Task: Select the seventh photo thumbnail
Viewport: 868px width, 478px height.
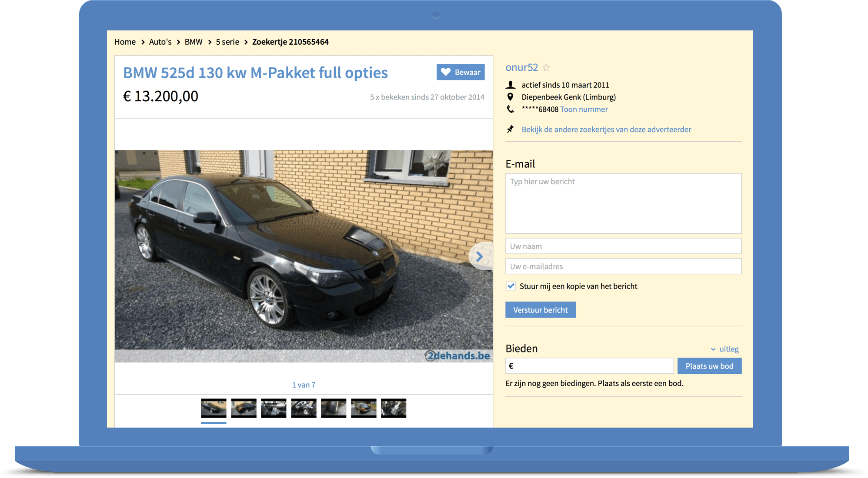Action: (x=394, y=408)
